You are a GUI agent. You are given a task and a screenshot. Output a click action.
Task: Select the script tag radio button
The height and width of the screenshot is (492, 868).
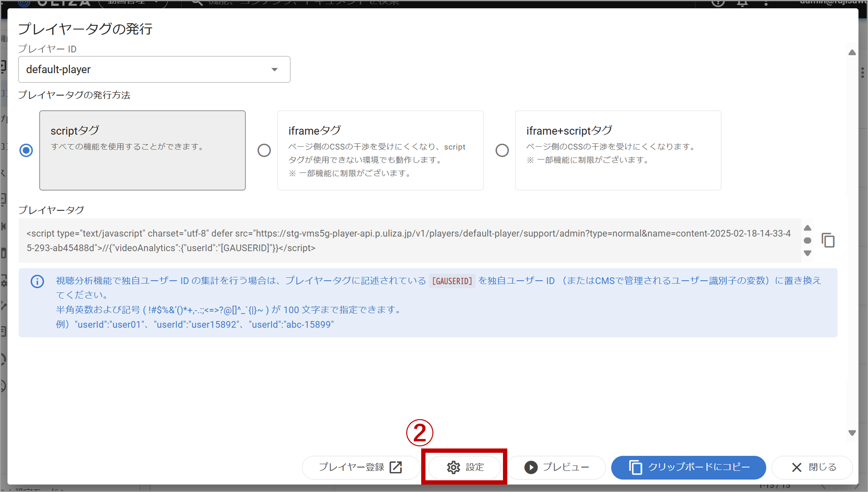coord(26,150)
